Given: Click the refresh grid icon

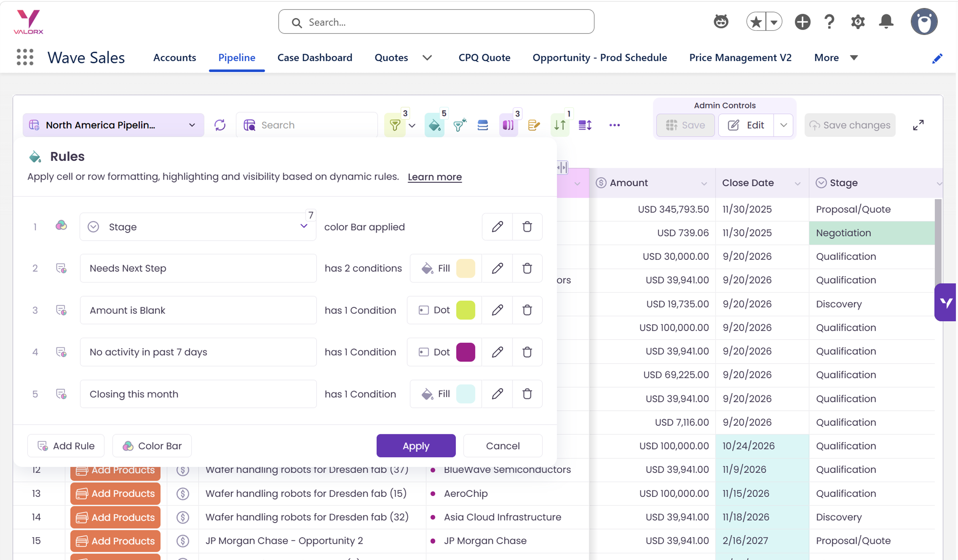Looking at the screenshot, I should click(x=220, y=125).
